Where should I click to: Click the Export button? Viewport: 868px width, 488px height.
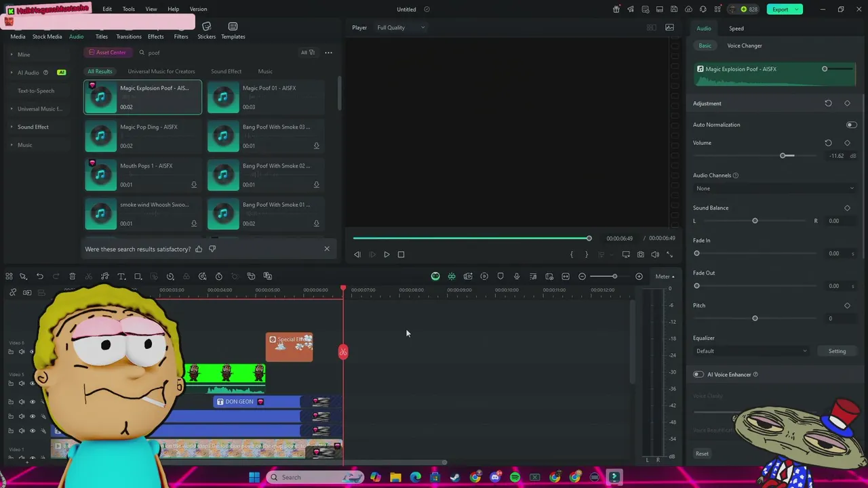coord(785,9)
